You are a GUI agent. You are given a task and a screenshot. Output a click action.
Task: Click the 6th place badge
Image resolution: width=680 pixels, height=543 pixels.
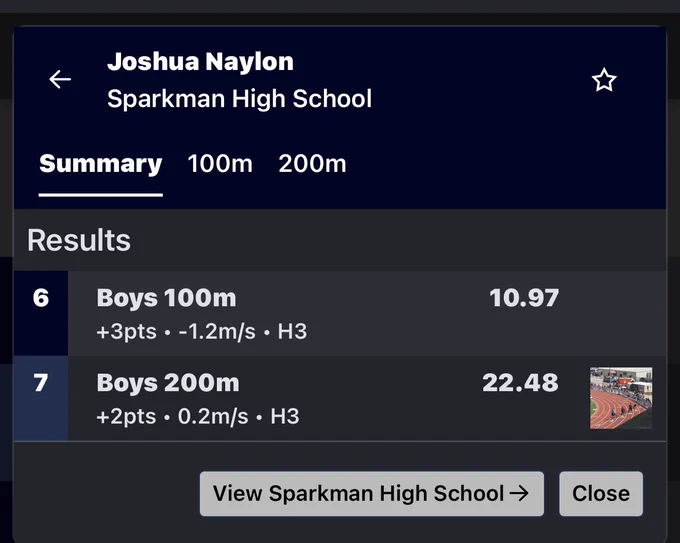tap(41, 314)
